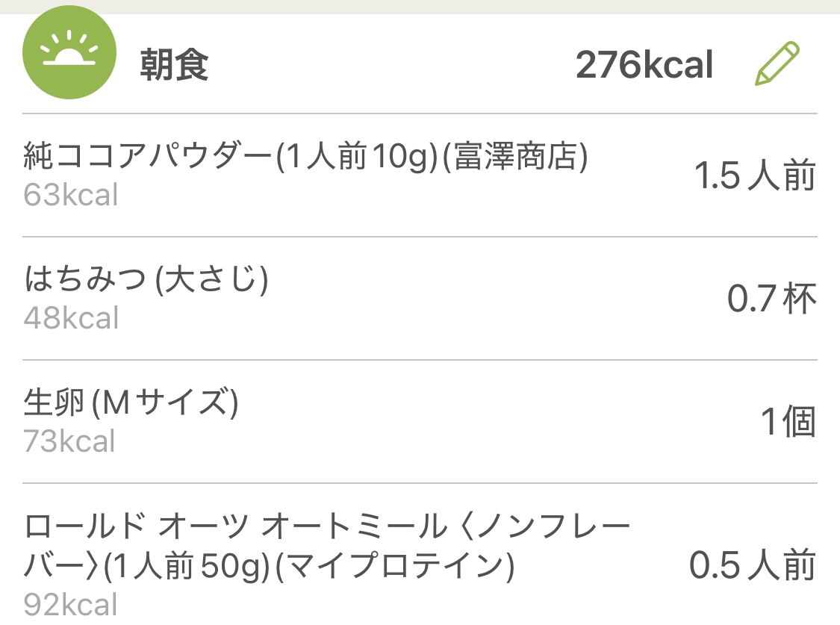Viewport: 840px width, 625px height.
Task: Tap the 276kcal breakfast total
Action: tap(644, 65)
